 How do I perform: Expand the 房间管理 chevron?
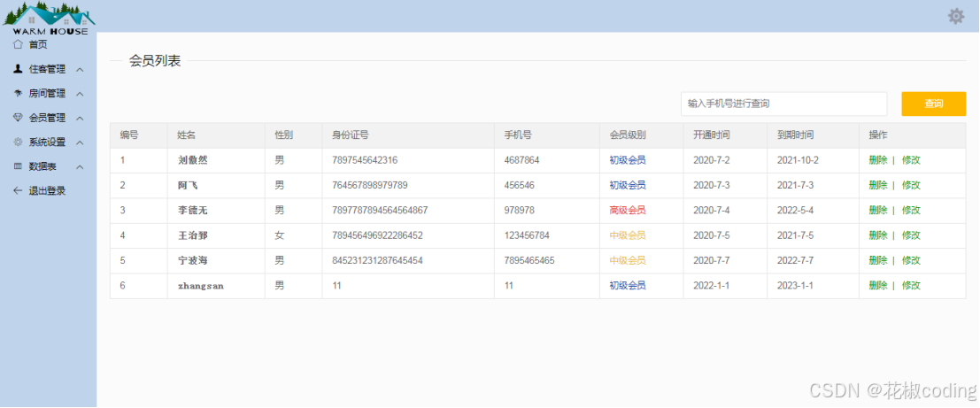click(x=80, y=94)
